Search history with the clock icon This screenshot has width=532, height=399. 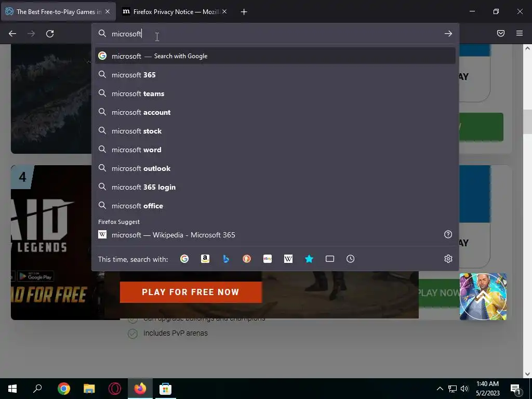[351, 259]
